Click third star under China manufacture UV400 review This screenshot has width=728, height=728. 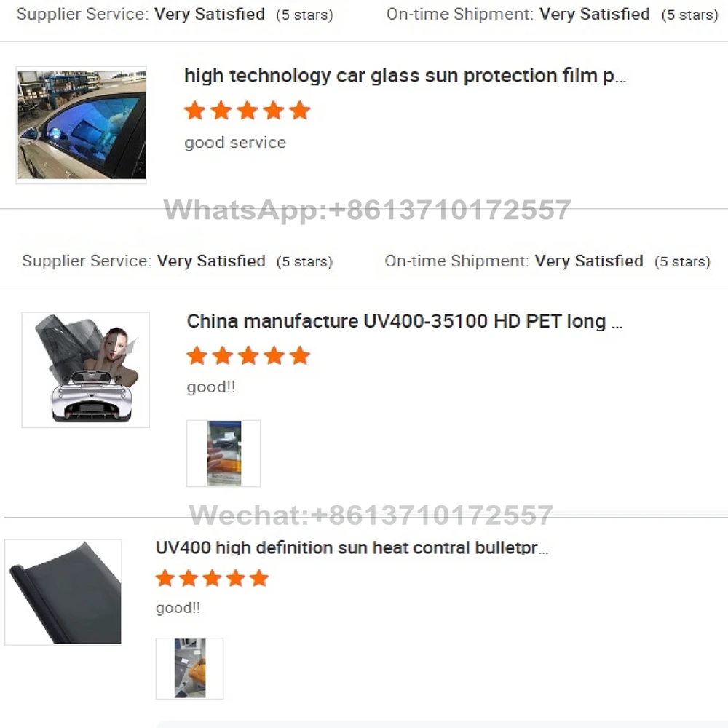(248, 356)
